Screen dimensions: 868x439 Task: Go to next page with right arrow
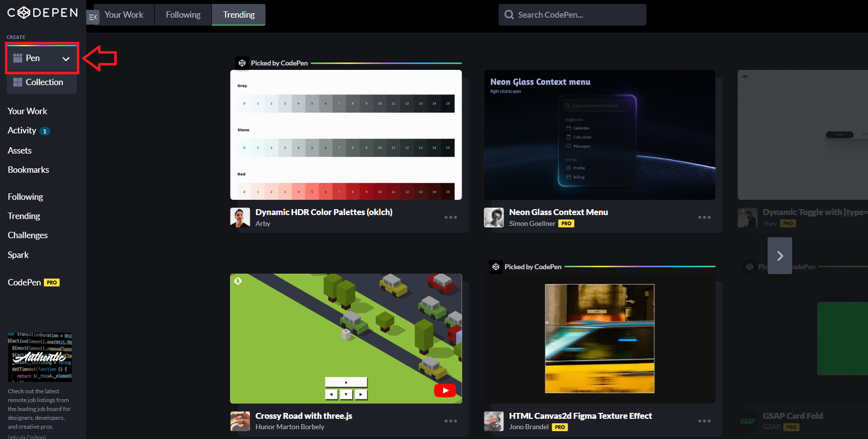point(780,256)
